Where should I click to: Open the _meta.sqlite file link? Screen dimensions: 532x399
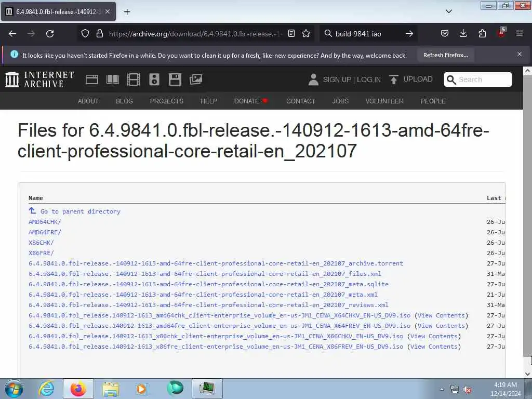tap(209, 284)
